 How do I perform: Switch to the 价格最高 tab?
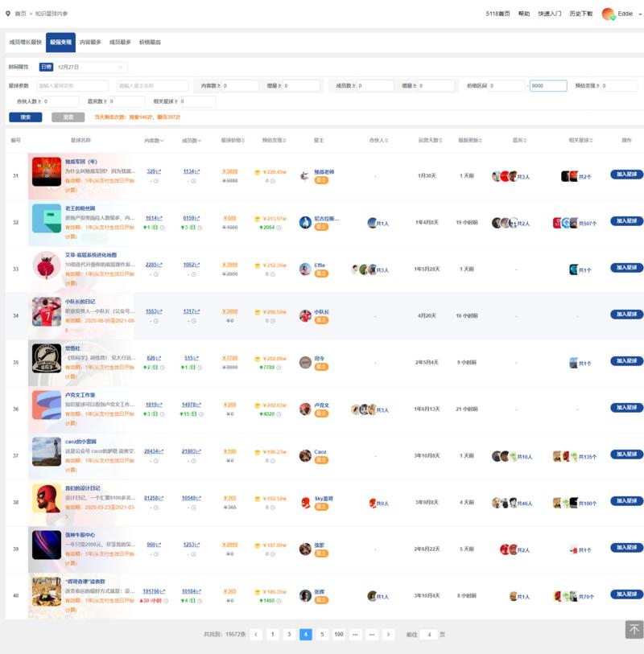pyautogui.click(x=150, y=42)
